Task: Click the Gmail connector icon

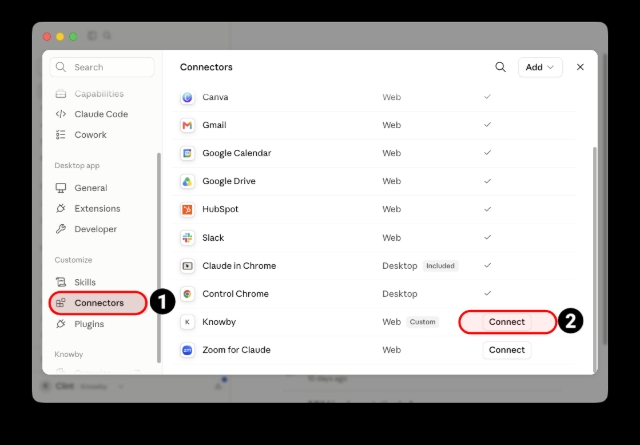Action: (187, 125)
